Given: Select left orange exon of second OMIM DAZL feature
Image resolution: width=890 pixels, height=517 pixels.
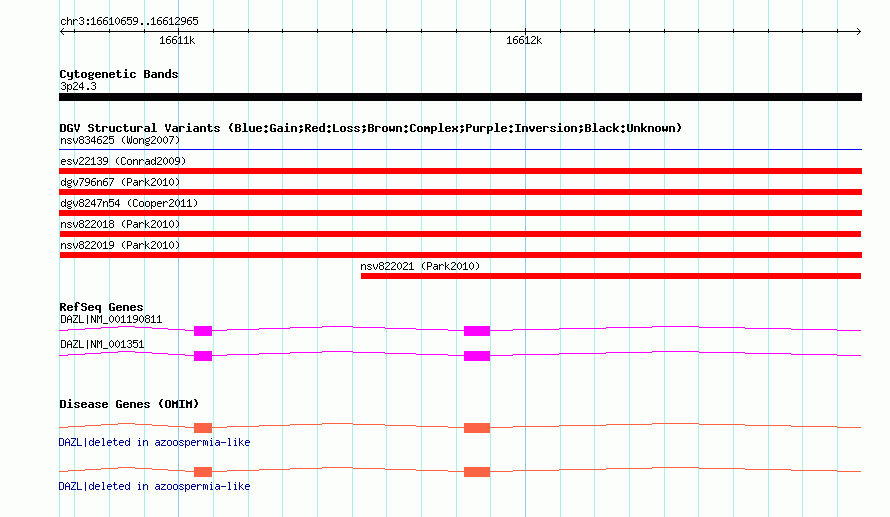Looking at the screenshot, I should pos(203,472).
